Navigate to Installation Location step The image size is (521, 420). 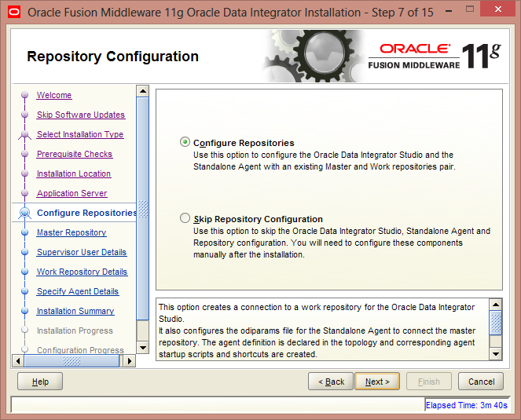pyautogui.click(x=74, y=173)
